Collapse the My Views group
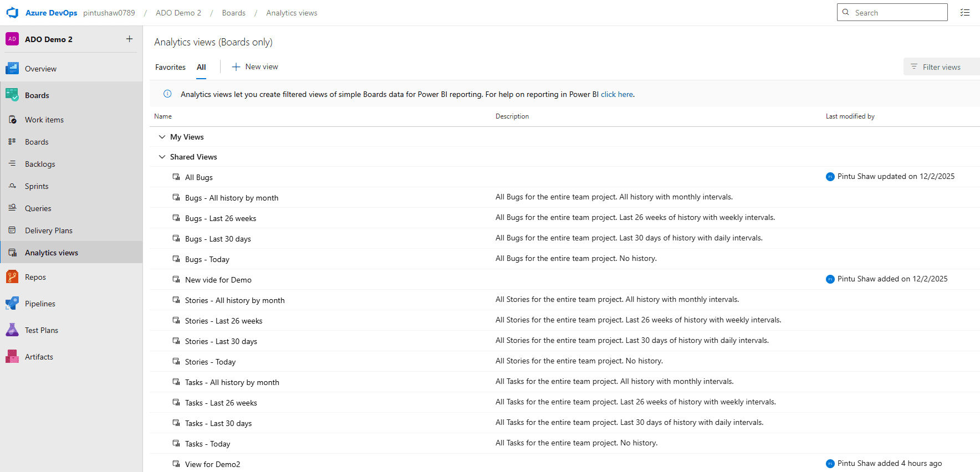Screen dimensions: 980x472 (162, 137)
